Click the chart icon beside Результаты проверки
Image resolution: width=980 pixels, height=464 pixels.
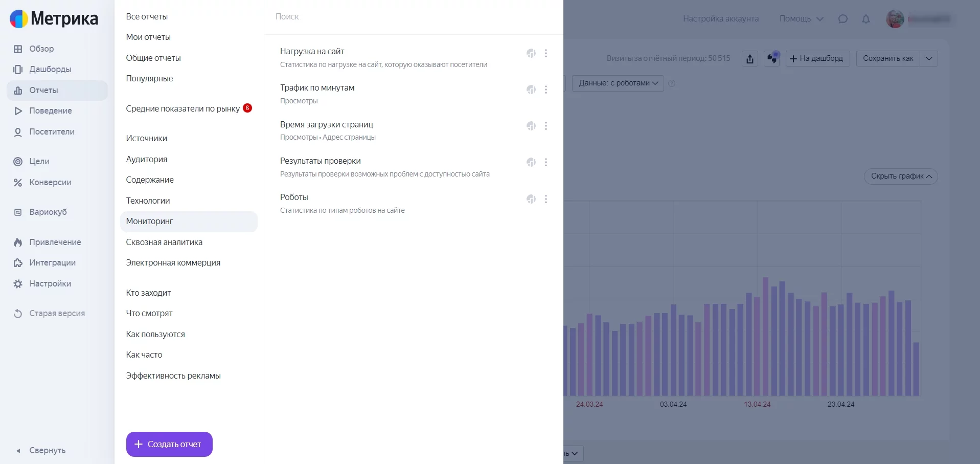point(531,162)
